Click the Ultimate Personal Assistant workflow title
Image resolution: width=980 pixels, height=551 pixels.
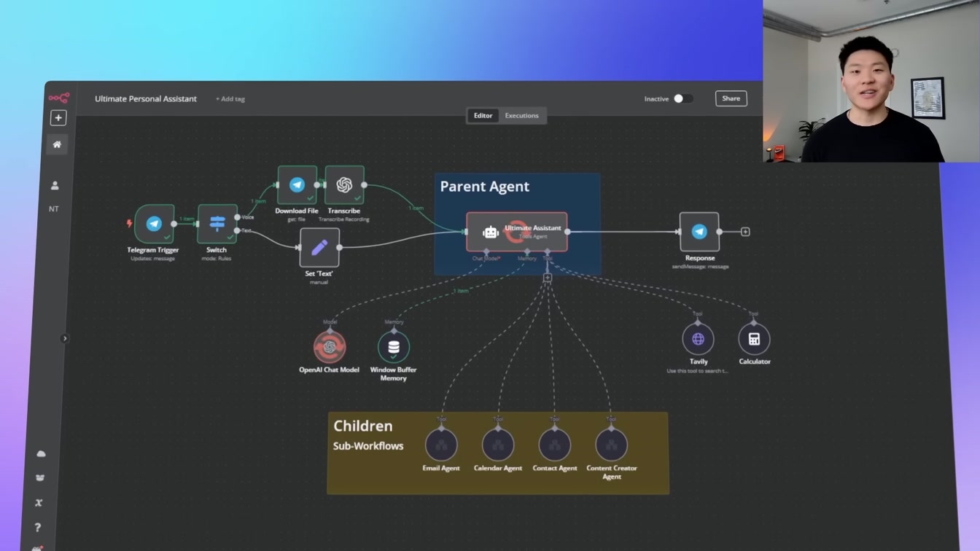[146, 98]
